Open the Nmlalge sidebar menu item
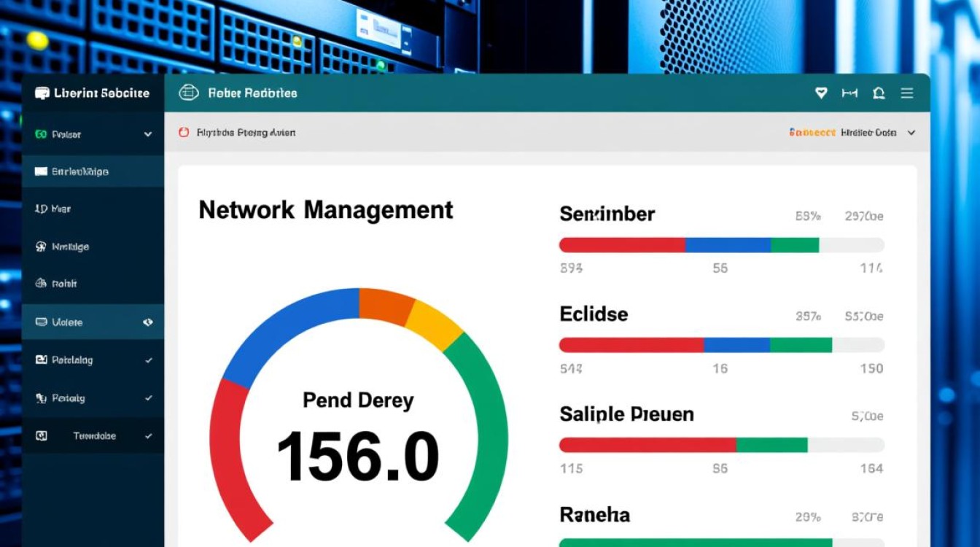Viewport: 980px width, 547px height. [x=70, y=247]
